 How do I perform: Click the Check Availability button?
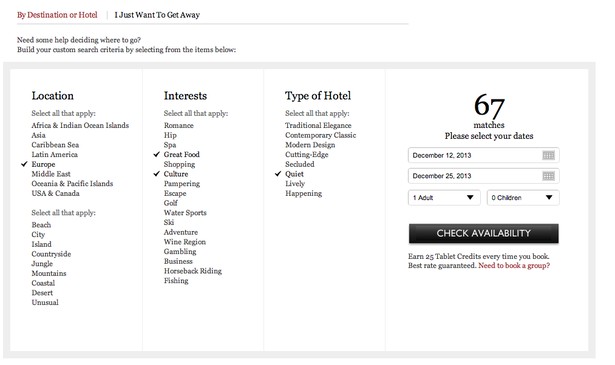[484, 233]
